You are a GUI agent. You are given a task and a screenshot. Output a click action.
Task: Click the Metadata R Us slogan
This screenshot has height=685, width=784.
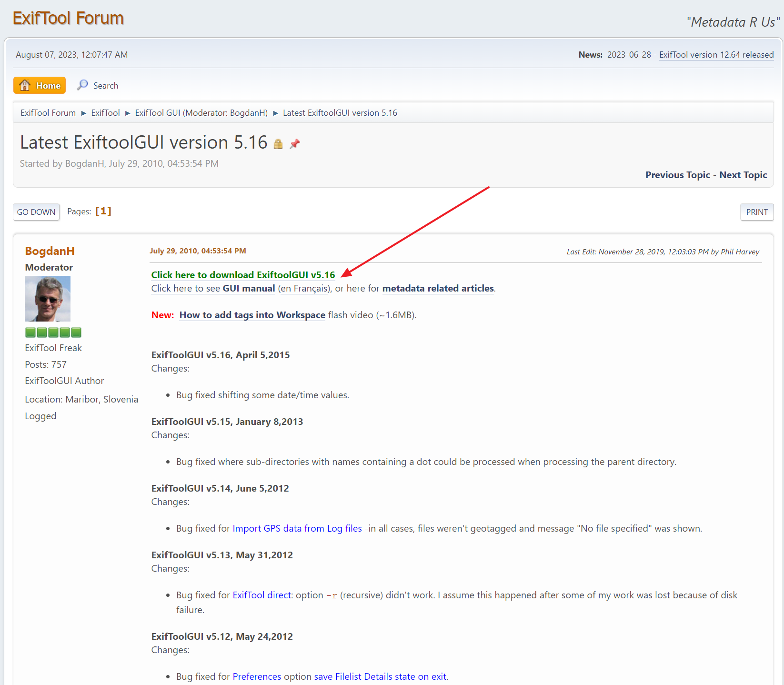tap(733, 22)
